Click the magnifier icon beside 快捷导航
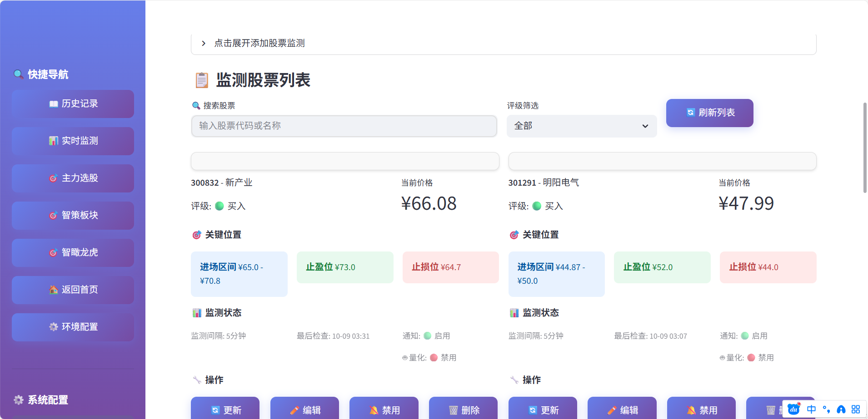The height and width of the screenshot is (419, 868). pos(18,74)
